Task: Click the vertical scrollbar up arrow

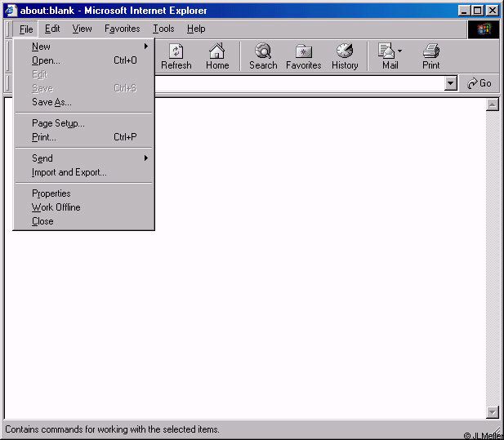Action: click(492, 104)
